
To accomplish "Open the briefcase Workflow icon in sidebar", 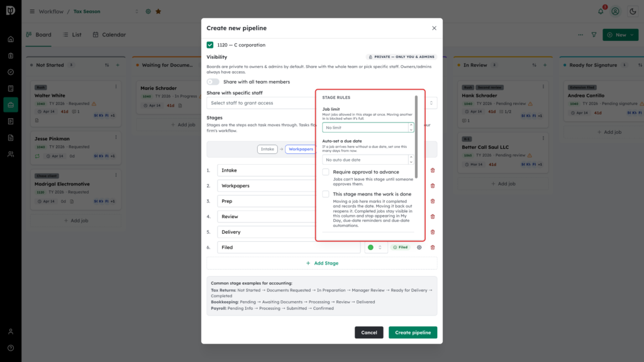I will click(x=11, y=105).
